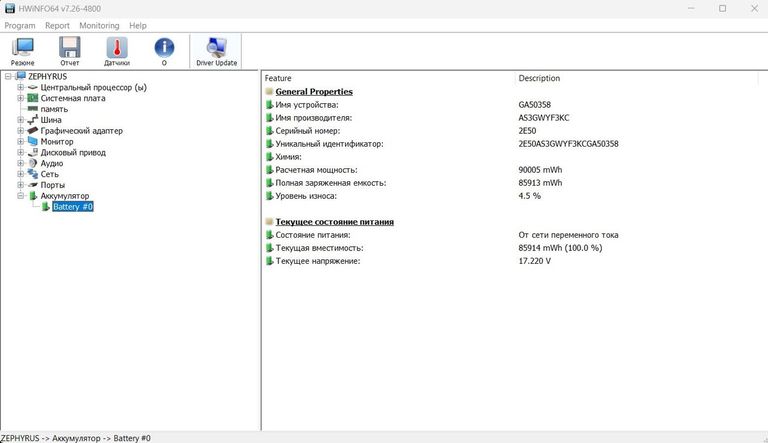The height and width of the screenshot is (443, 768).
Task: Click the память memory tree item
Action: pyautogui.click(x=54, y=109)
